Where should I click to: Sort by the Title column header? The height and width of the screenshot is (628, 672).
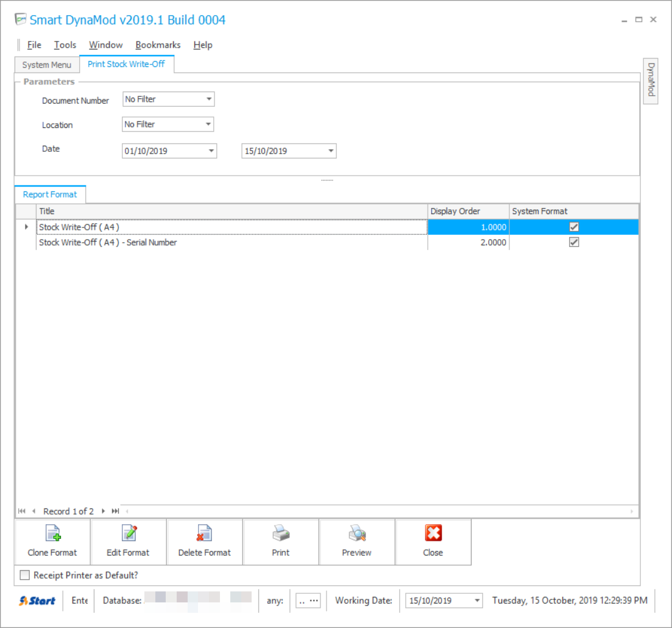coord(232,211)
